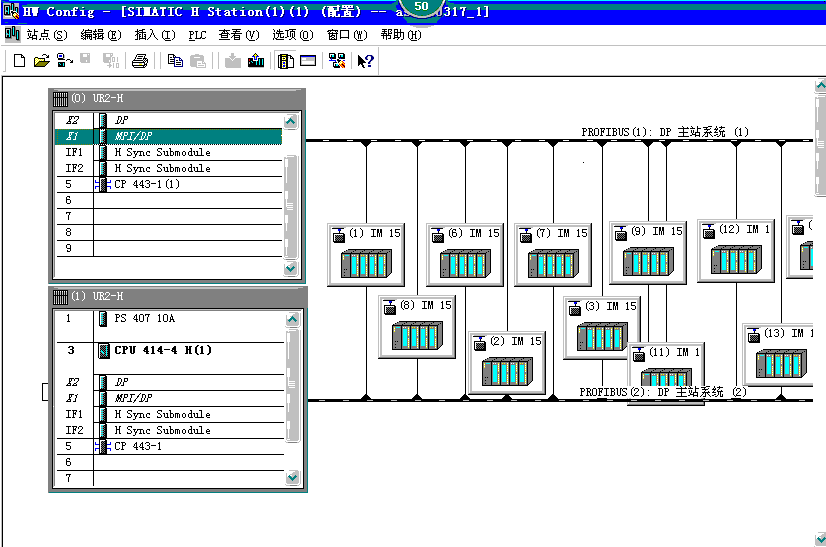Click the Save and Compile icon
Screen dimensions: 826x547
point(111,61)
